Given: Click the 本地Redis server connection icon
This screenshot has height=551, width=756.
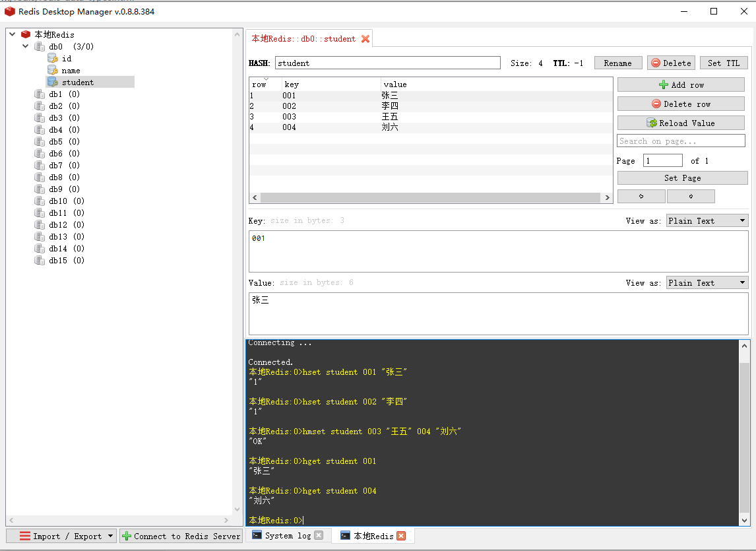Looking at the screenshot, I should click(26, 34).
